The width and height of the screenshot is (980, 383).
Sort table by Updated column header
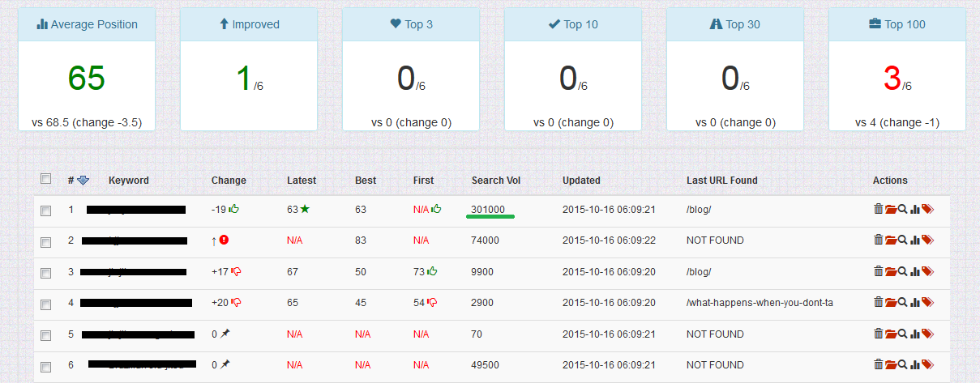pyautogui.click(x=581, y=181)
